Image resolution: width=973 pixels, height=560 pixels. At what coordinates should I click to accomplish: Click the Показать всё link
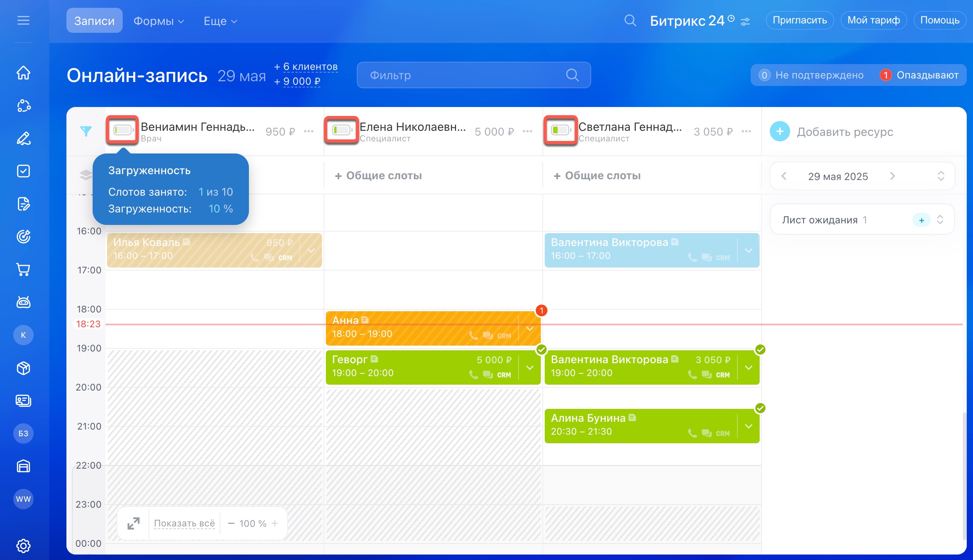pyautogui.click(x=184, y=523)
